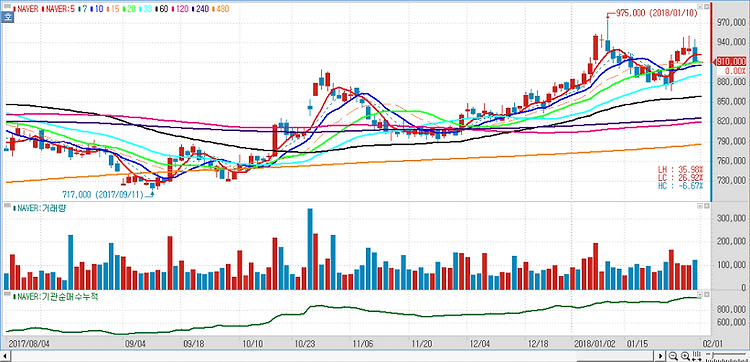
Task: Select the 20-day moving average legend
Action: click(129, 9)
